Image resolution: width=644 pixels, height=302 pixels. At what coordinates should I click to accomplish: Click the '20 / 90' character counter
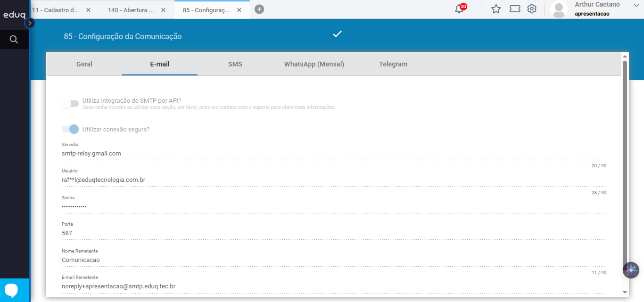click(599, 166)
